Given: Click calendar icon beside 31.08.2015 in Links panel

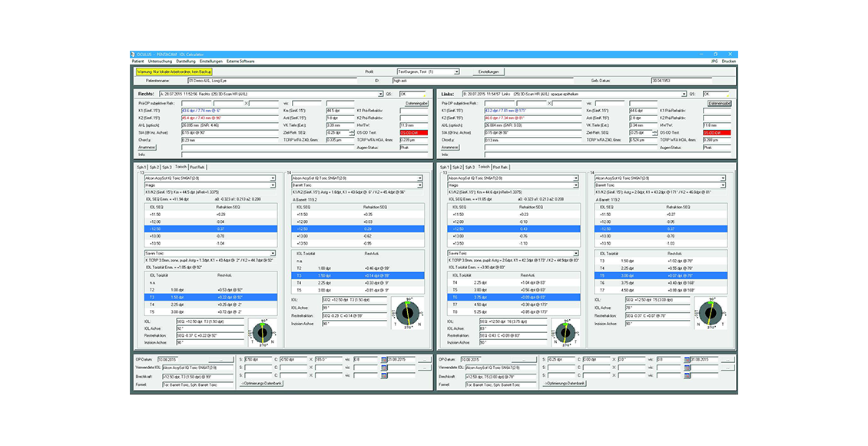Looking at the screenshot, I should click(688, 359).
